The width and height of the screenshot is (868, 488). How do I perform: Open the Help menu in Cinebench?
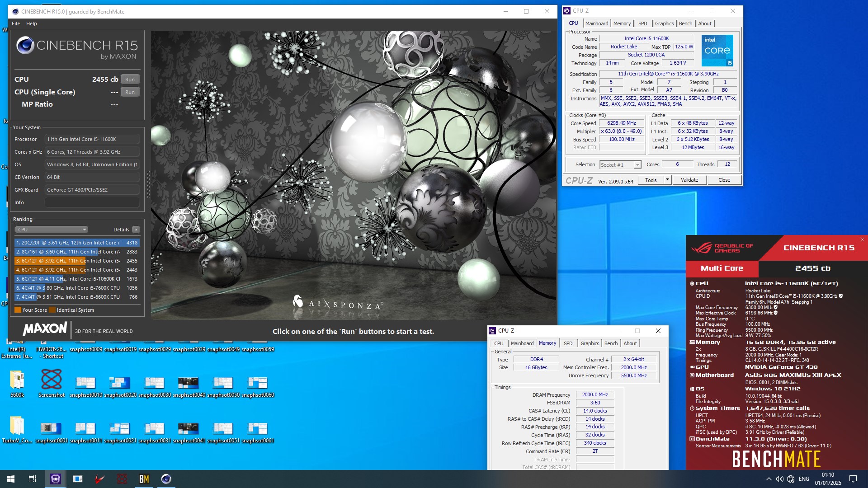[x=32, y=23]
